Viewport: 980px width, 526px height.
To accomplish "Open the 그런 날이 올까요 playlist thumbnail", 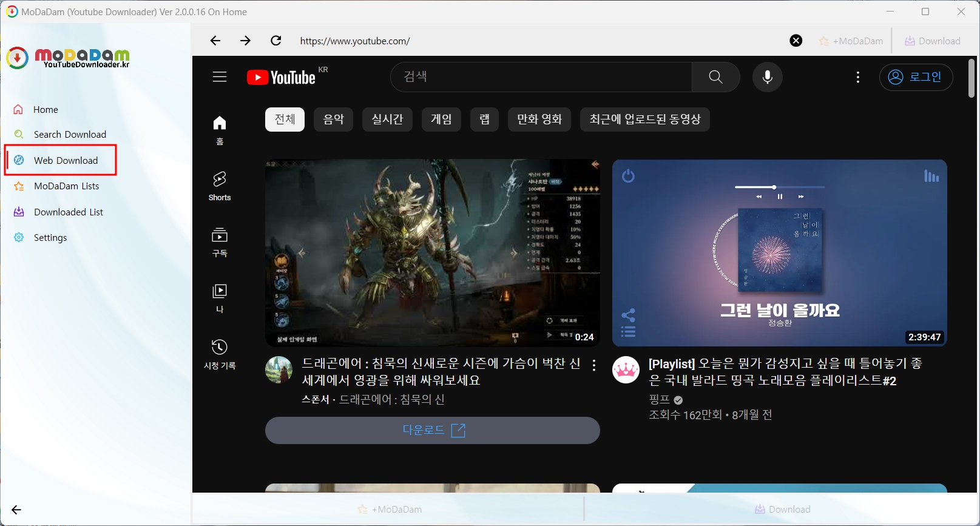I will [780, 253].
